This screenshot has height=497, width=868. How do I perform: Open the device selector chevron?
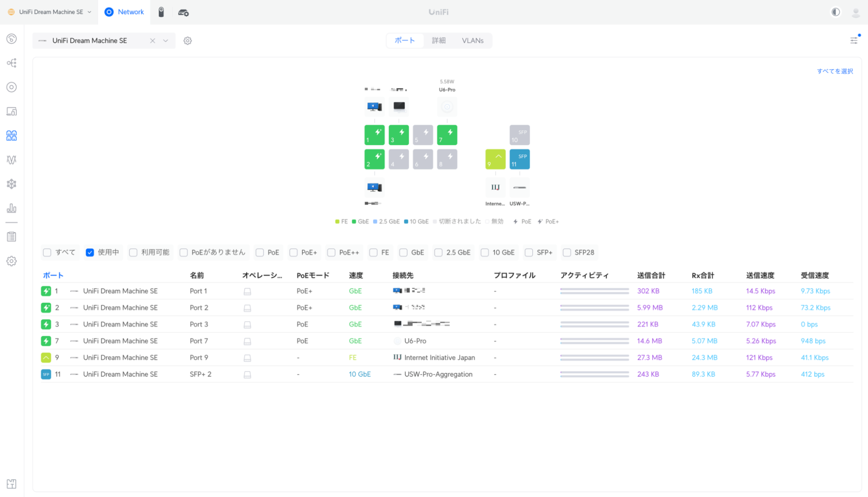click(165, 41)
